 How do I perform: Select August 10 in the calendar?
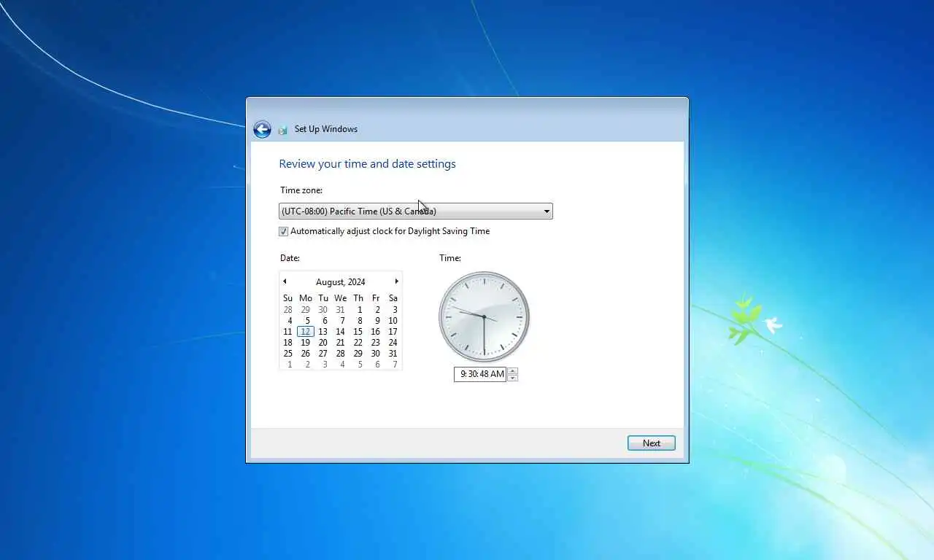point(393,321)
